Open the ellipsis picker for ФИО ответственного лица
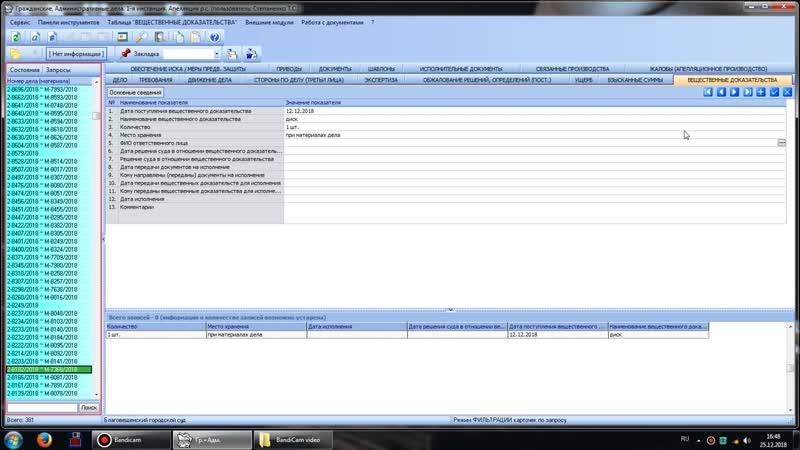 coord(782,143)
